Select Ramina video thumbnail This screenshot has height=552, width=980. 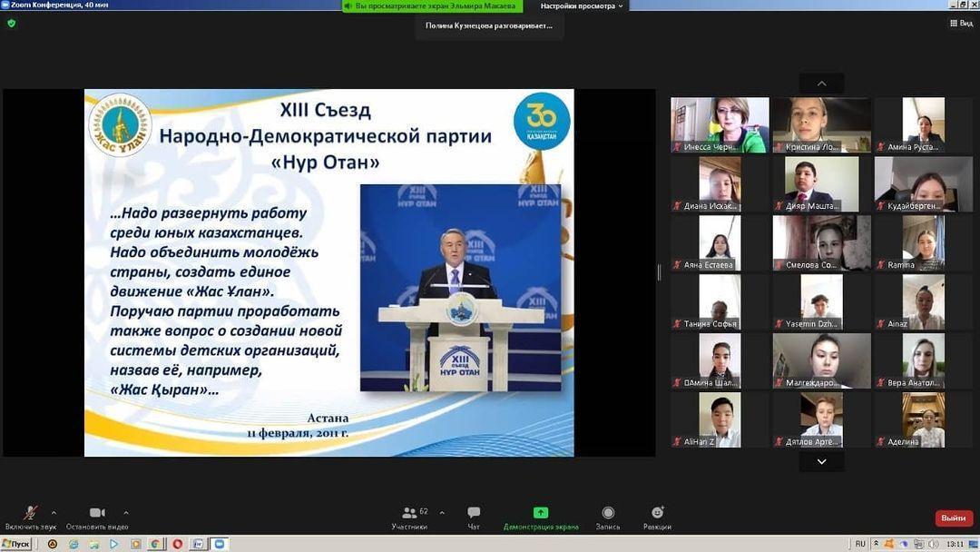click(923, 243)
